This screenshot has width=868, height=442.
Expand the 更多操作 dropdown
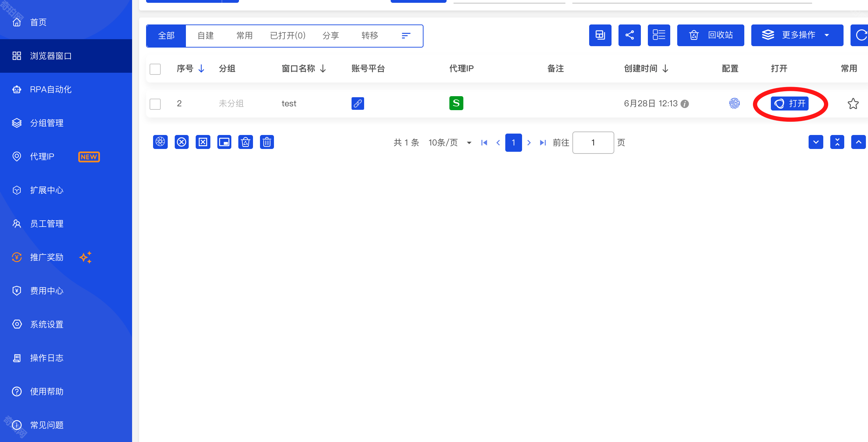[x=797, y=35]
